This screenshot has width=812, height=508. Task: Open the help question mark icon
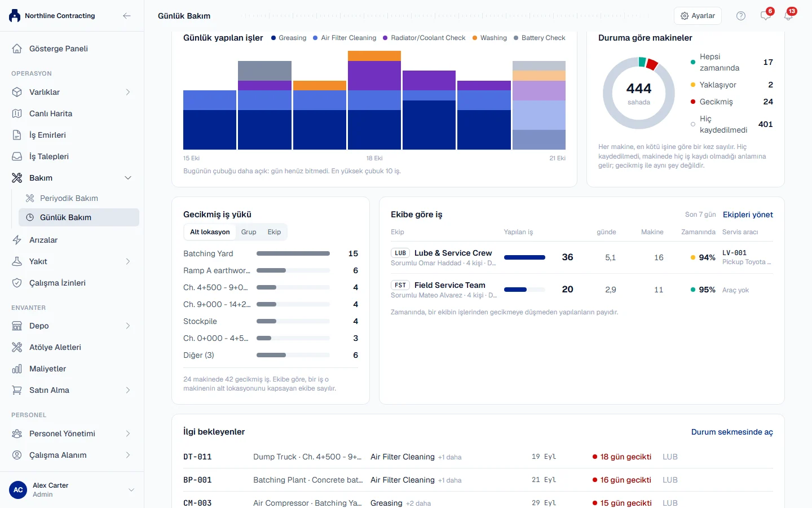tap(741, 16)
